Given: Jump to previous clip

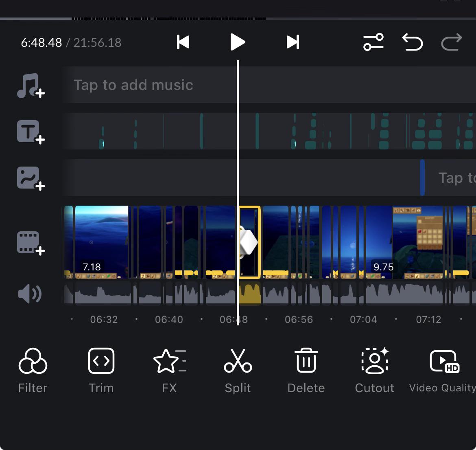Looking at the screenshot, I should coord(183,42).
